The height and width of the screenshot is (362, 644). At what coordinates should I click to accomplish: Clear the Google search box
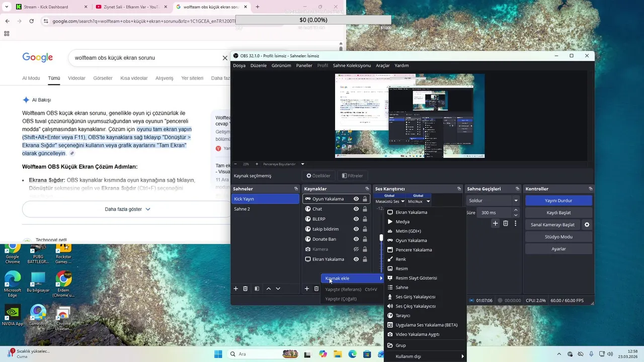point(225,58)
